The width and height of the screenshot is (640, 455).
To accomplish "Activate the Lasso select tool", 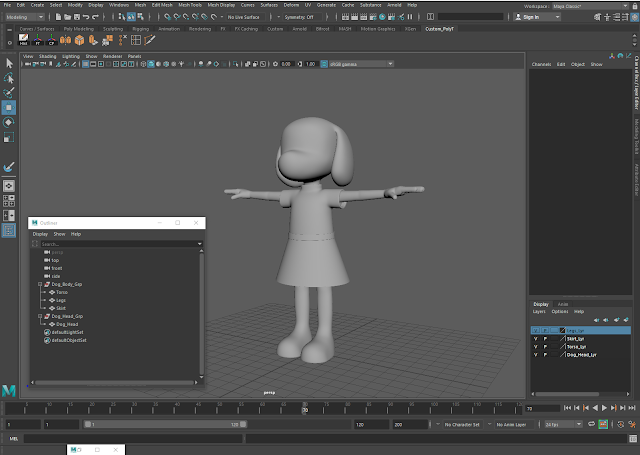I will click(x=9, y=78).
